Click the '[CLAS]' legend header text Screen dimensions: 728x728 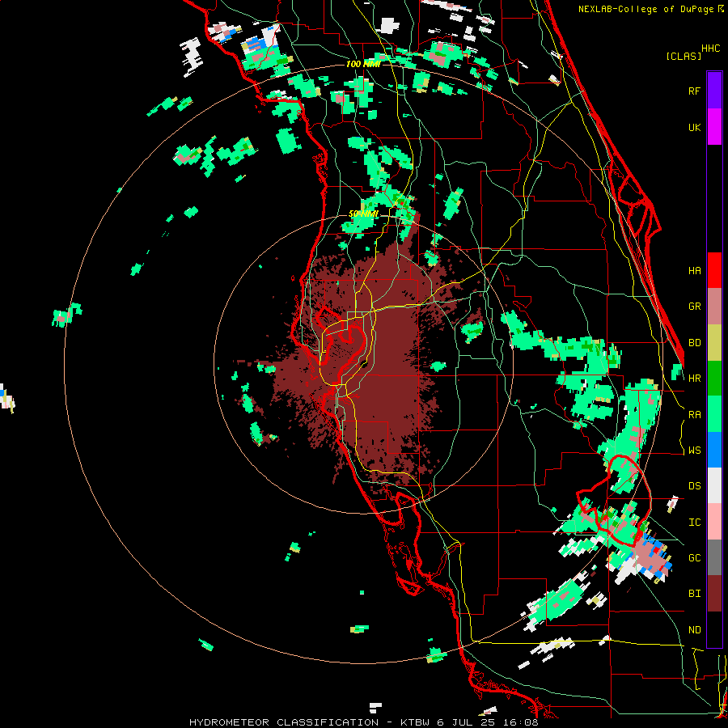tap(684, 56)
